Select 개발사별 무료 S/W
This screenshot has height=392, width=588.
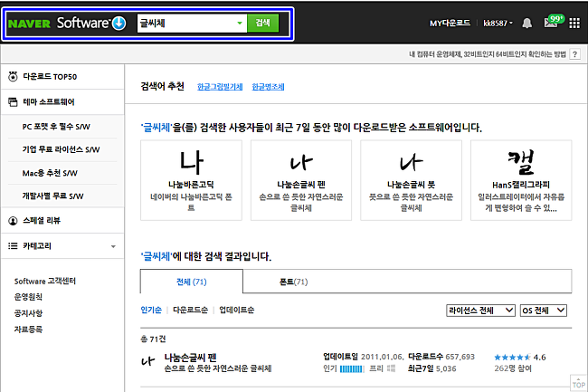(52, 196)
